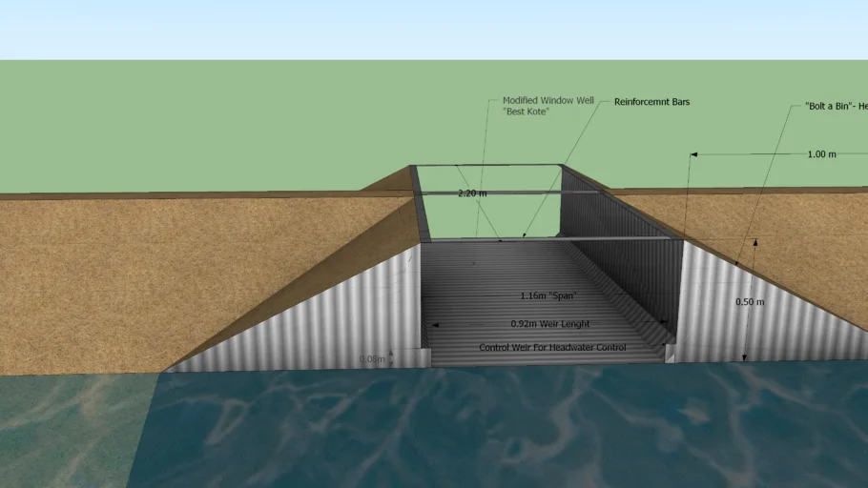Screen dimensions: 868x488
Task: Select the dark right inner sidewall
Action: (x=620, y=249)
